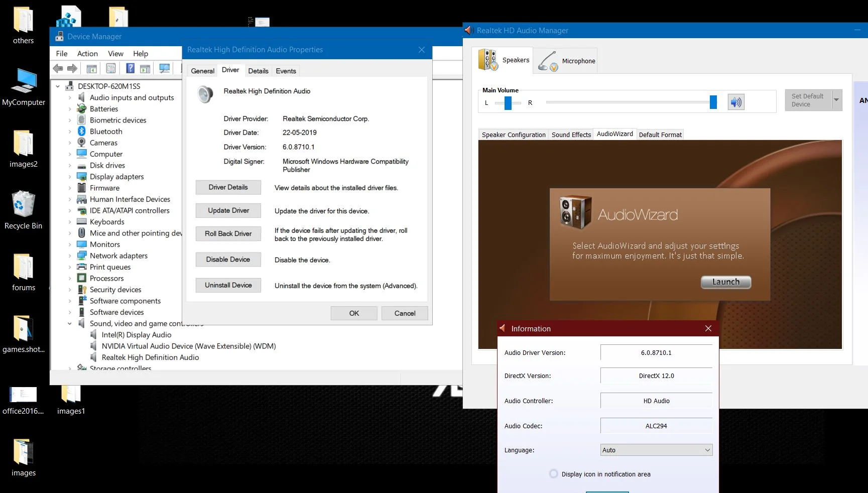Open the Language dropdown set to Auto
This screenshot has height=493, width=868.
point(656,450)
